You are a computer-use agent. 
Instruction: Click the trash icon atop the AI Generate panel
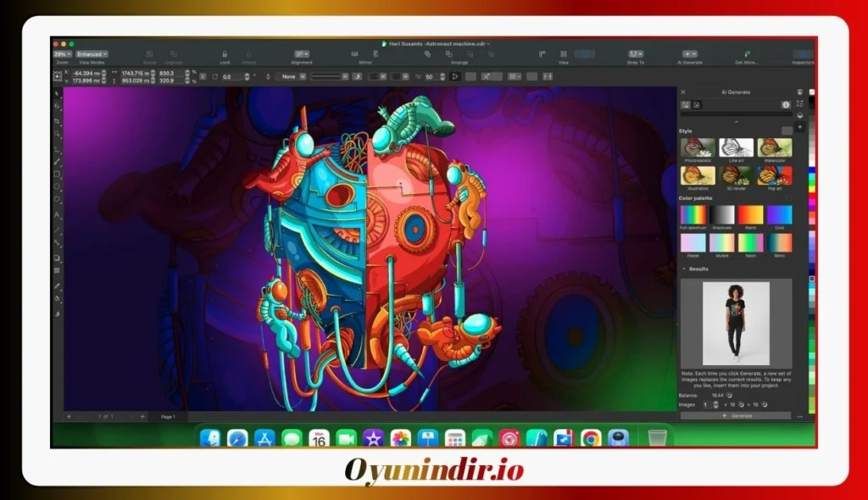[799, 92]
